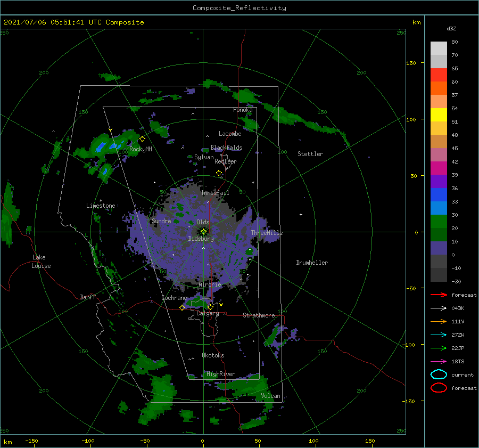The width and height of the screenshot is (479, 448).
Task: Pick the orange 60 dBZ color swatch
Action: pyautogui.click(x=439, y=88)
